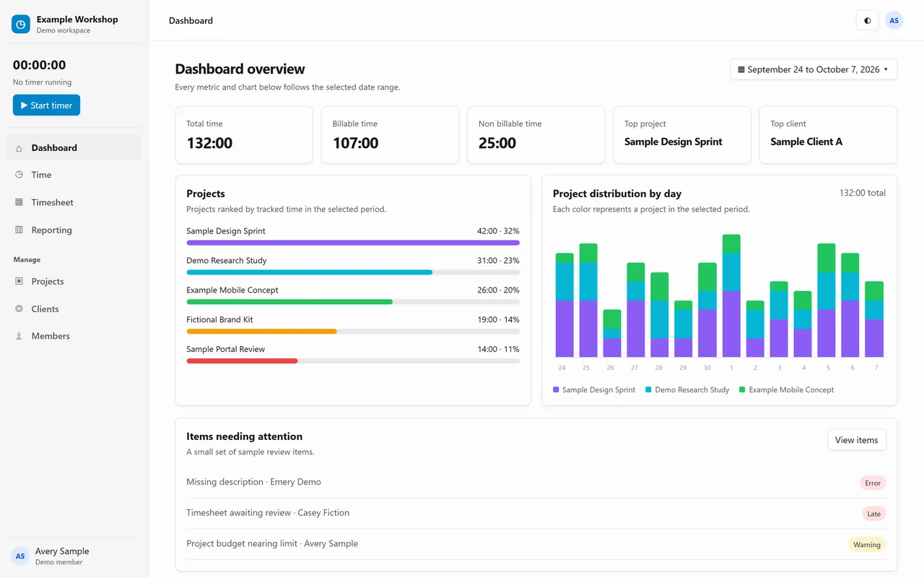The image size is (924, 578).
Task: Open the Members management page
Action: point(74,336)
